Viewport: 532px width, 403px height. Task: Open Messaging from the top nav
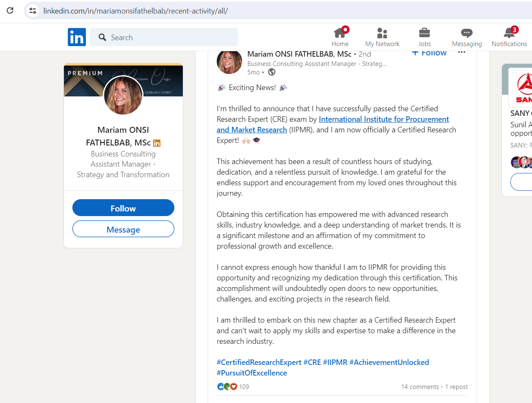(x=467, y=37)
